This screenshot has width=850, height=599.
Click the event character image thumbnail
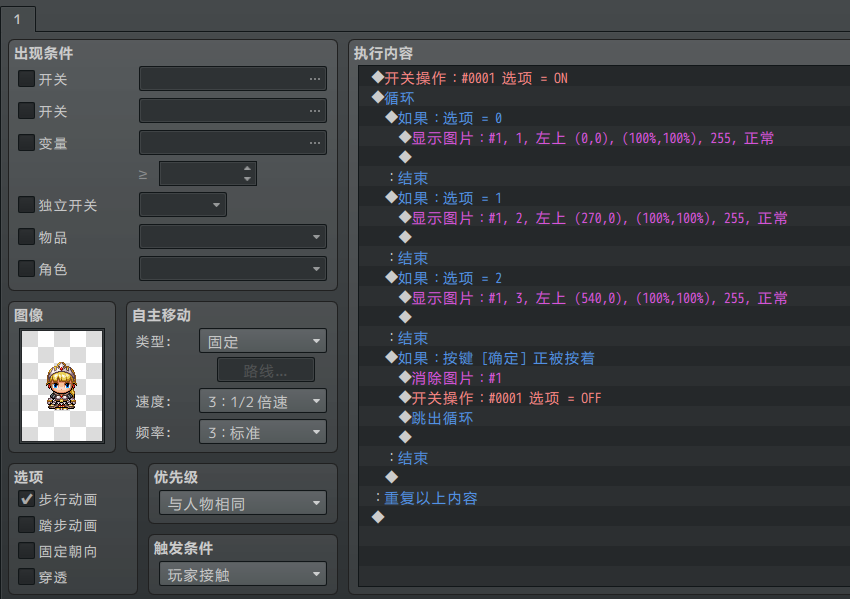coord(62,385)
